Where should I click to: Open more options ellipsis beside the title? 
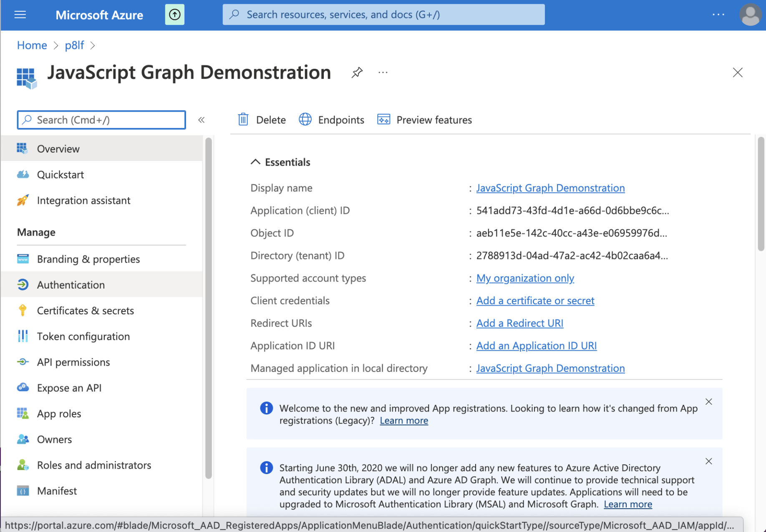[383, 73]
